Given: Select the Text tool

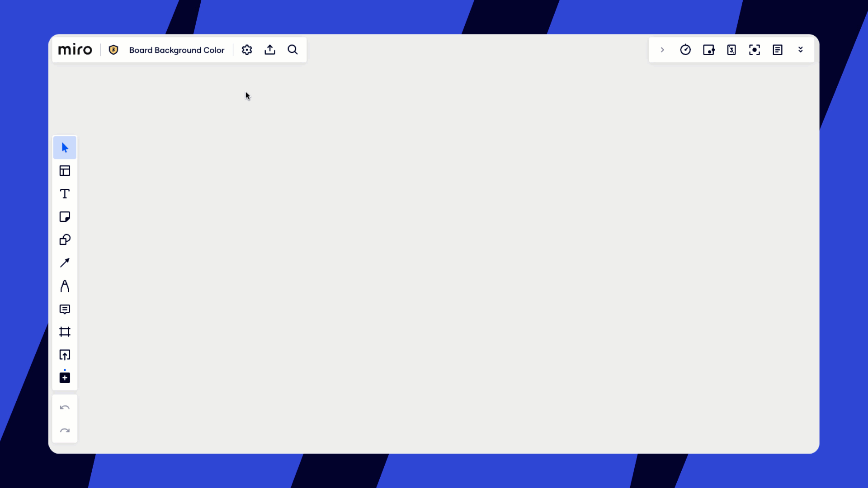Looking at the screenshot, I should click(x=65, y=194).
